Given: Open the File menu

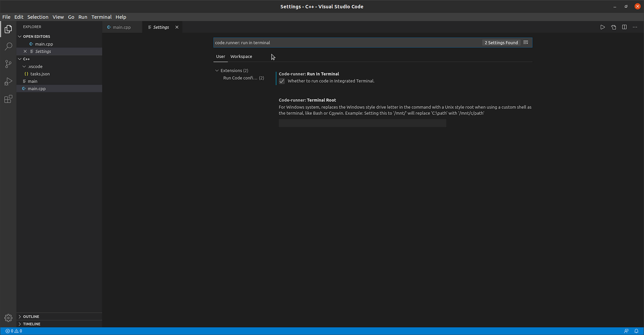Looking at the screenshot, I should tap(6, 17).
